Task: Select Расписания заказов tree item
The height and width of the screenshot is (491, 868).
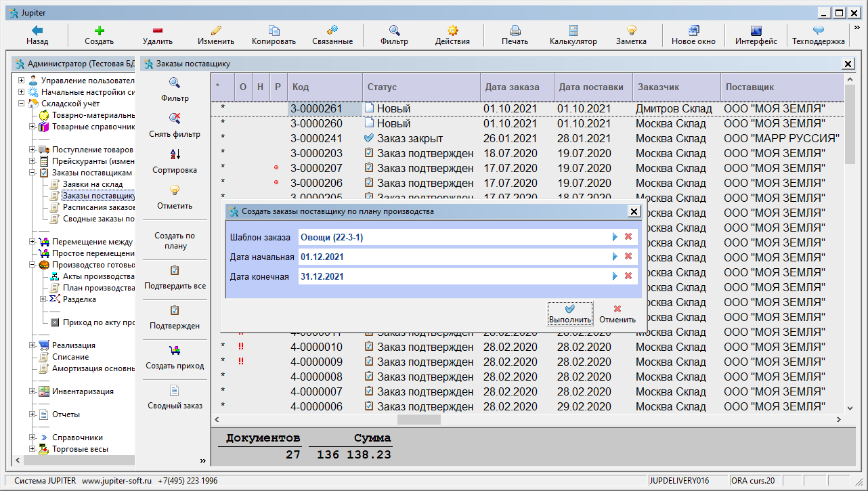Action: point(98,207)
